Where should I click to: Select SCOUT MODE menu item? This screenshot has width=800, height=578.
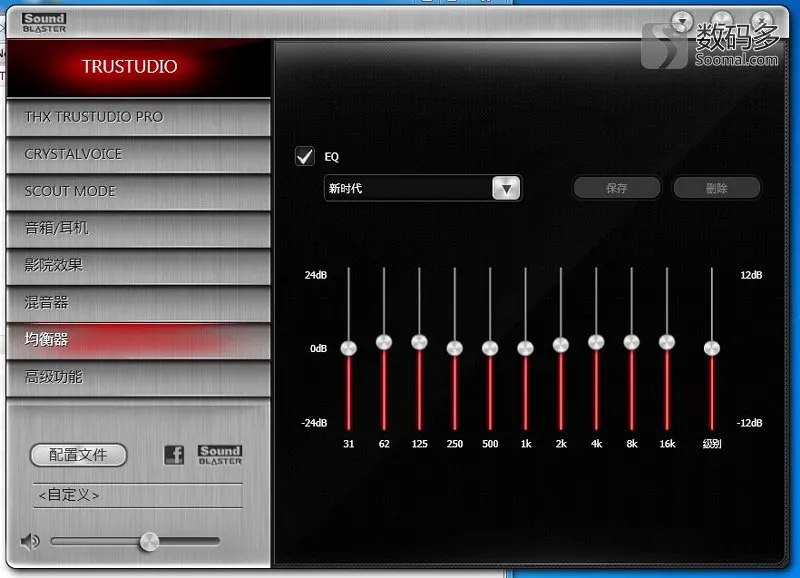(138, 191)
